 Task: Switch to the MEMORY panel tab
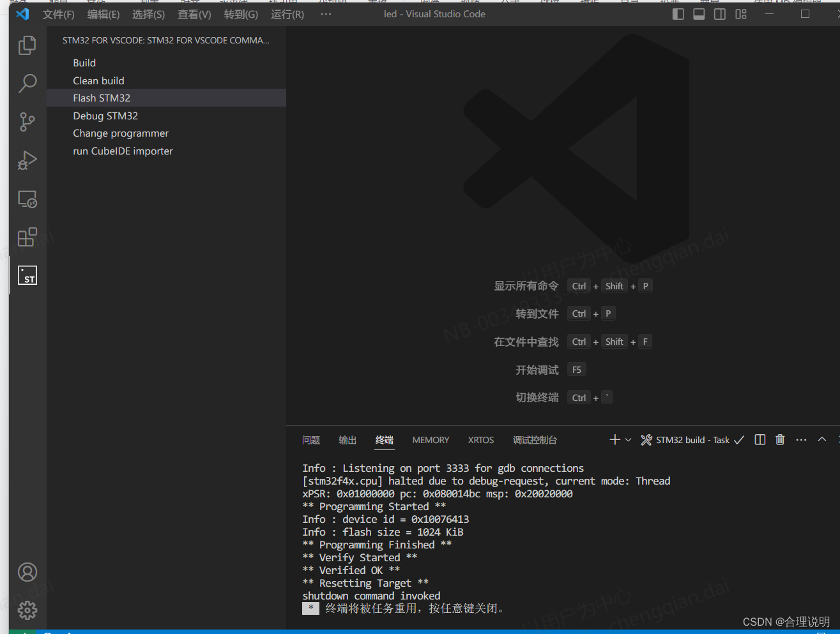pos(431,440)
